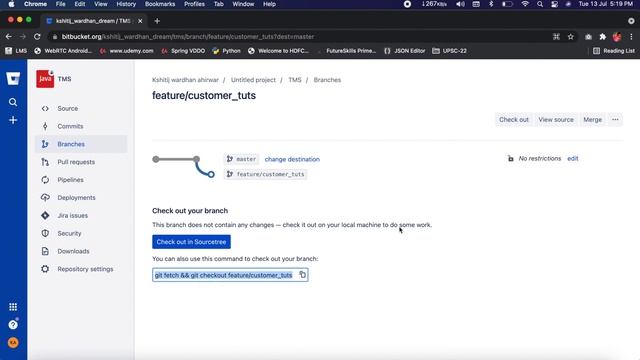
Task: Click the feature/customer_tuts branch label
Action: pyautogui.click(x=266, y=174)
